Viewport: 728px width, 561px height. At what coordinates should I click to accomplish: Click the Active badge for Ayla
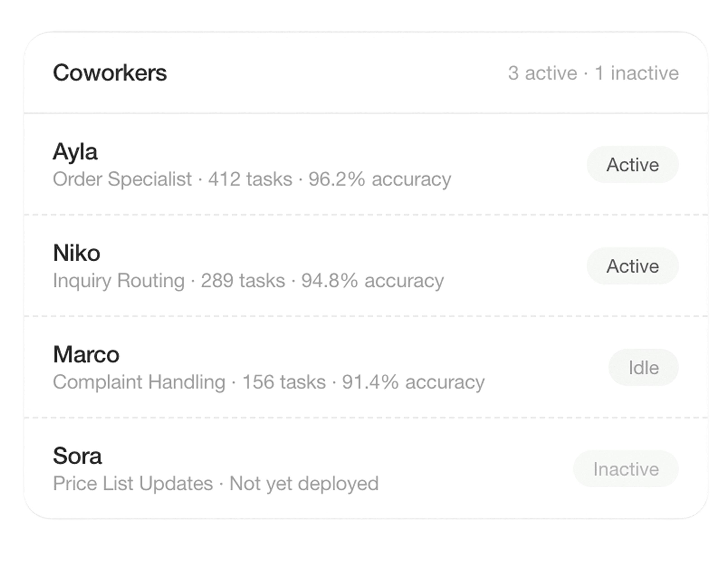pos(633,165)
